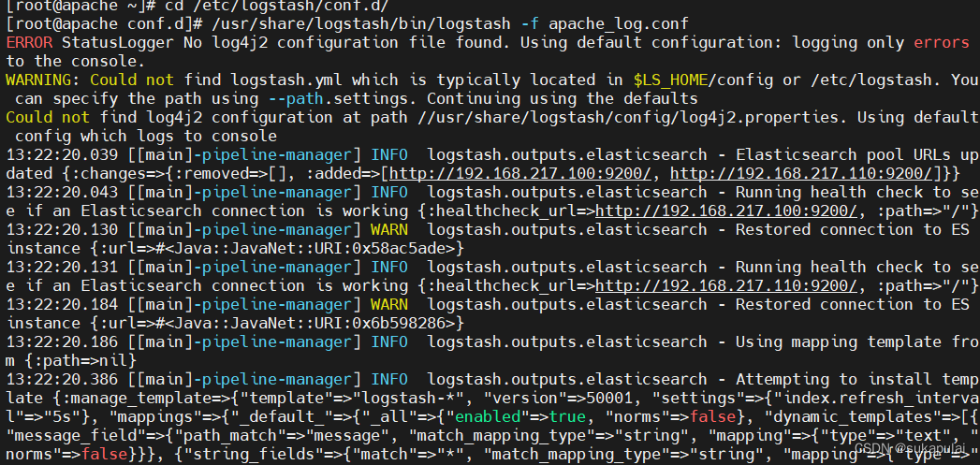
Task: Click the red 'errors' word in the logging line
Action: click(x=942, y=43)
